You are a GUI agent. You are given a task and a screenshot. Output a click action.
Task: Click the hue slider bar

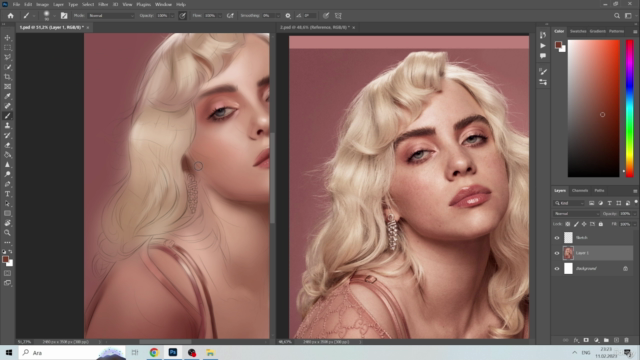point(629,108)
